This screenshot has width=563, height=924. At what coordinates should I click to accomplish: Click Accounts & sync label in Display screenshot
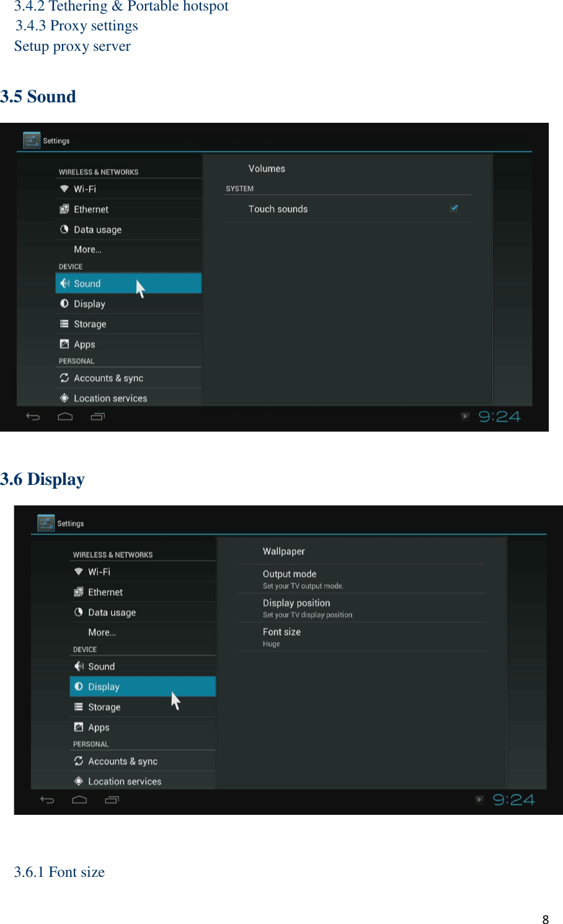(x=123, y=762)
